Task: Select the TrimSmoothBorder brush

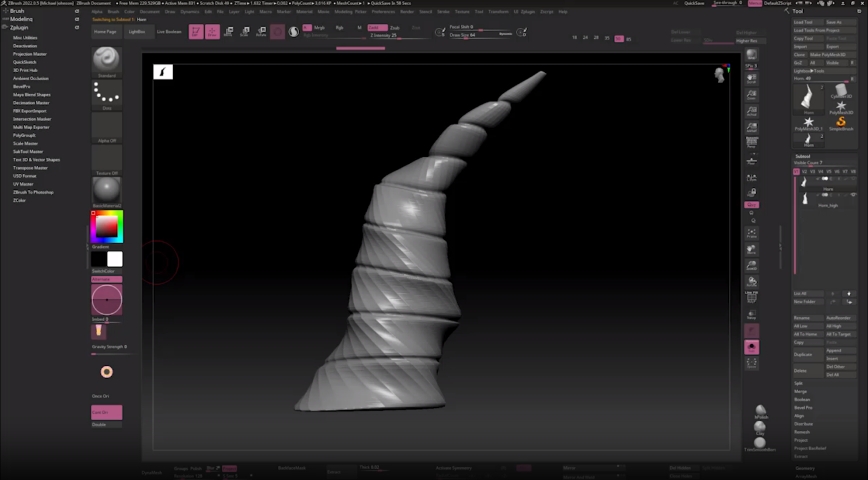Action: click(760, 445)
